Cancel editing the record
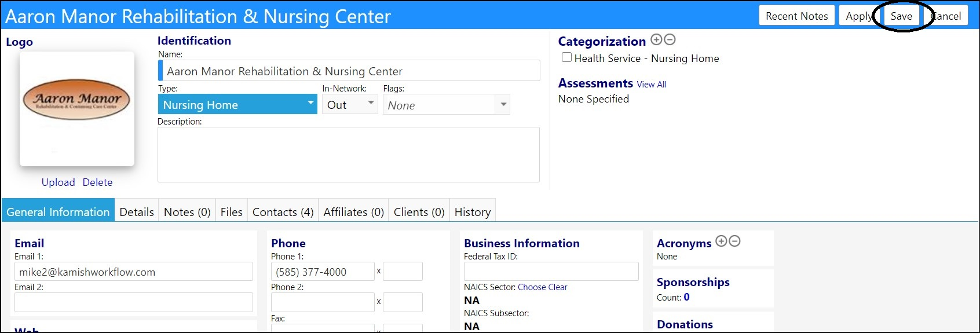 click(x=946, y=16)
